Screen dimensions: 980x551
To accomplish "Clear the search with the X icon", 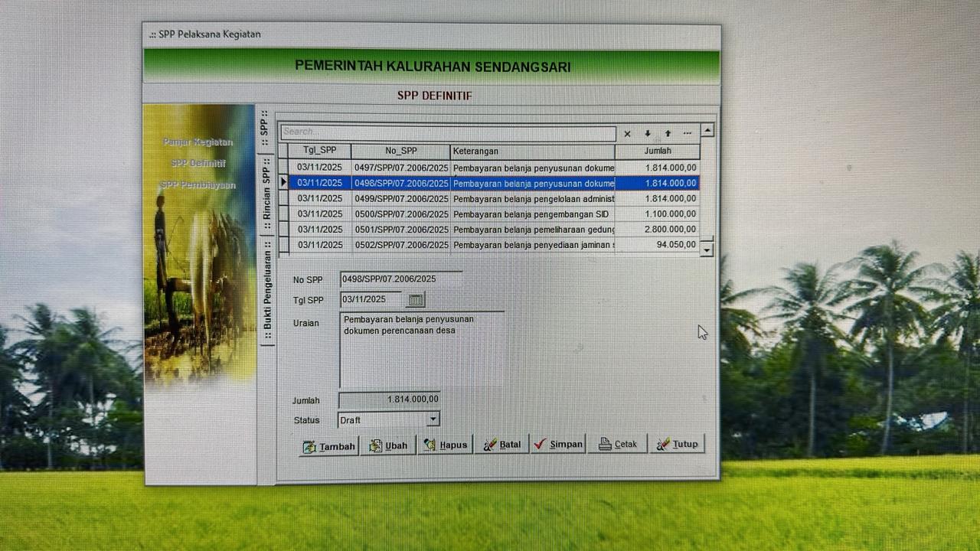I will click(x=627, y=134).
